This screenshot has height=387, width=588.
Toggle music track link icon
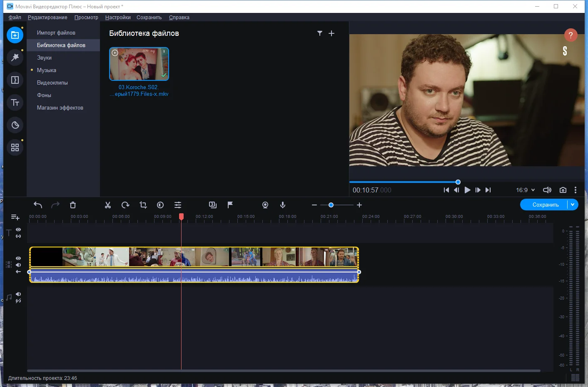(x=18, y=301)
